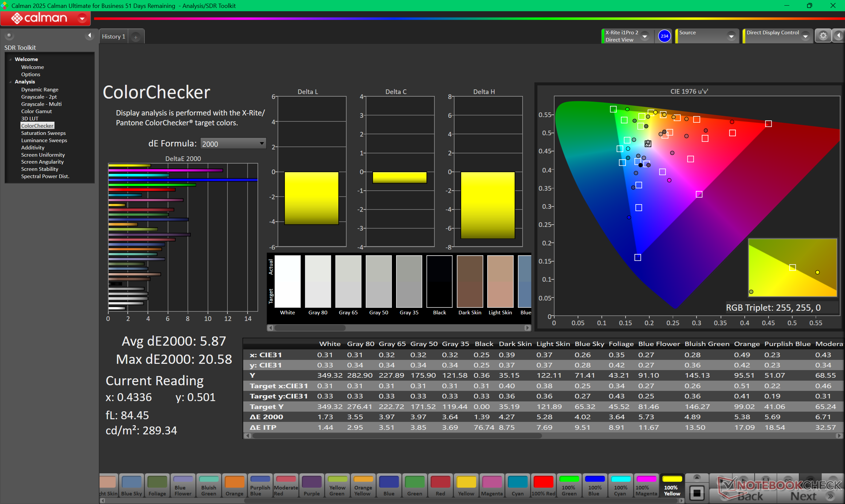Collapse the right panel arrow icon
Viewport: 845px width, 504px height.
838,36
